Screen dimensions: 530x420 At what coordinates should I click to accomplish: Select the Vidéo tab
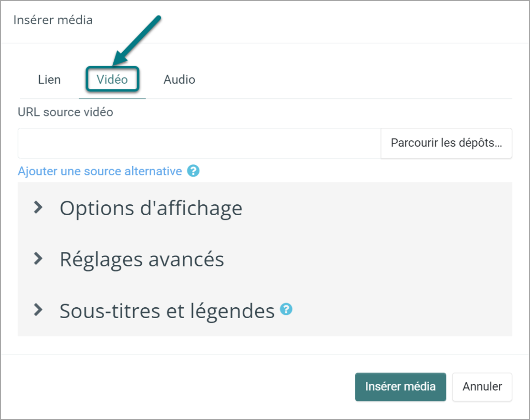(112, 80)
